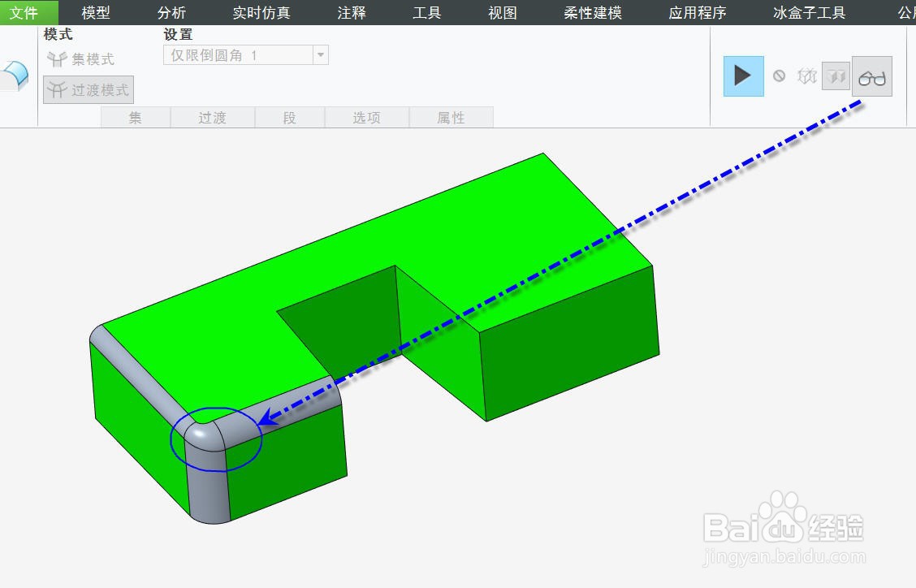Toggle unattached preview mesh icon

click(806, 76)
